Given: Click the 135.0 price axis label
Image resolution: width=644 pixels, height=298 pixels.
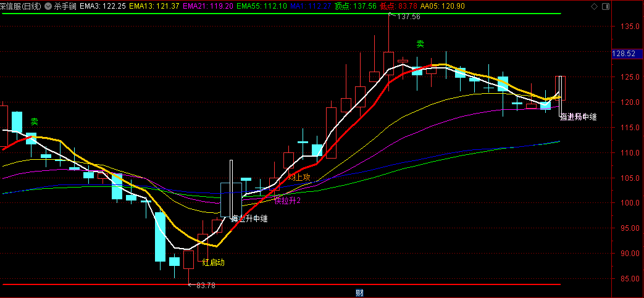Looking at the screenshot, I should 630,27.
